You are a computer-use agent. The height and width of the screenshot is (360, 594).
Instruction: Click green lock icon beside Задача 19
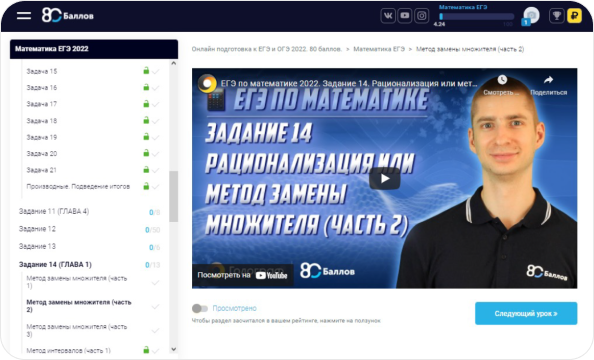point(146,136)
